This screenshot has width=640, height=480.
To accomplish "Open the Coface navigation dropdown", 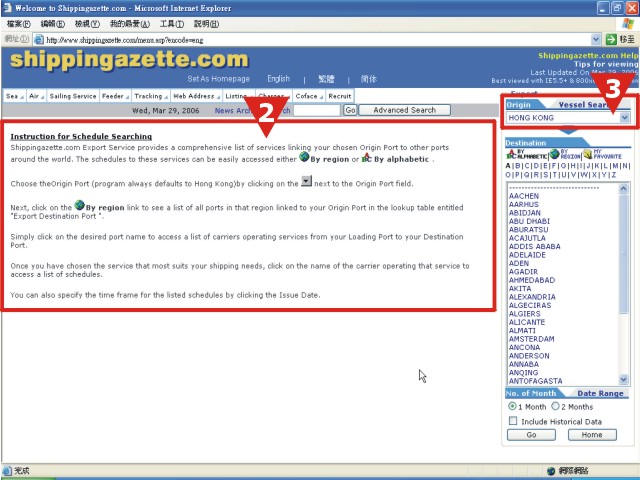I will click(309, 96).
